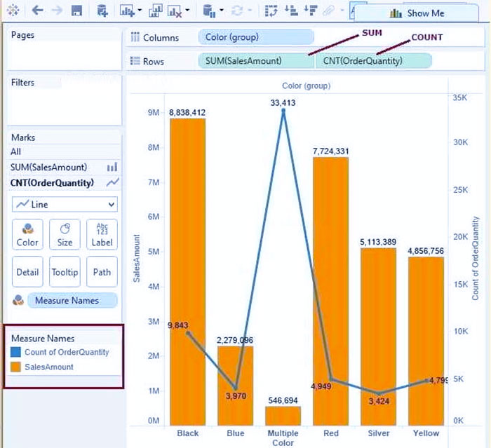Click the Red orange bar
The height and width of the screenshot is (448, 491).
[330, 291]
